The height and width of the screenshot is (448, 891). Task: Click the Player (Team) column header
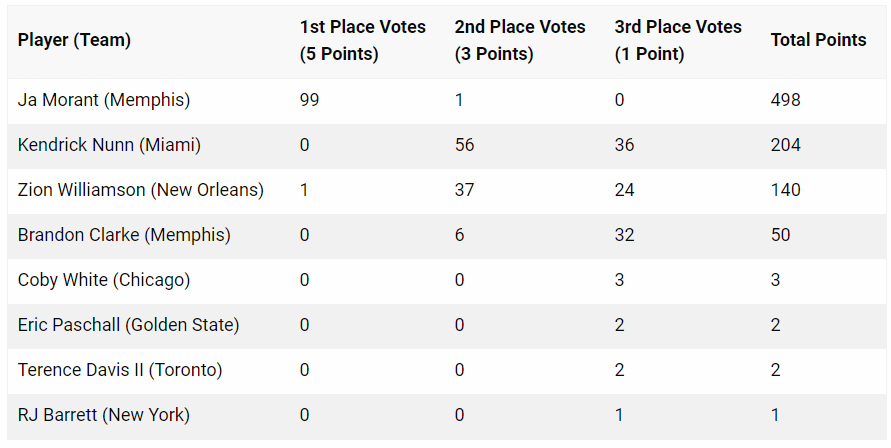[x=74, y=40]
